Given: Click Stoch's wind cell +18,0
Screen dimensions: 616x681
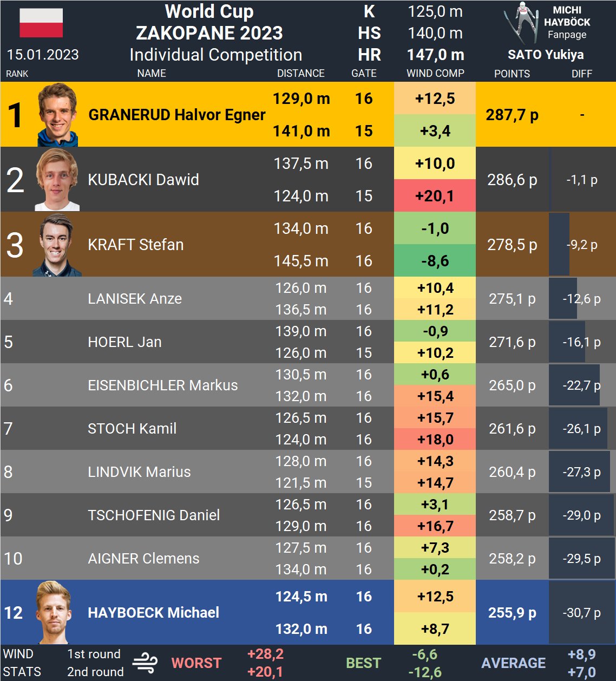Looking at the screenshot, I should (x=435, y=439).
